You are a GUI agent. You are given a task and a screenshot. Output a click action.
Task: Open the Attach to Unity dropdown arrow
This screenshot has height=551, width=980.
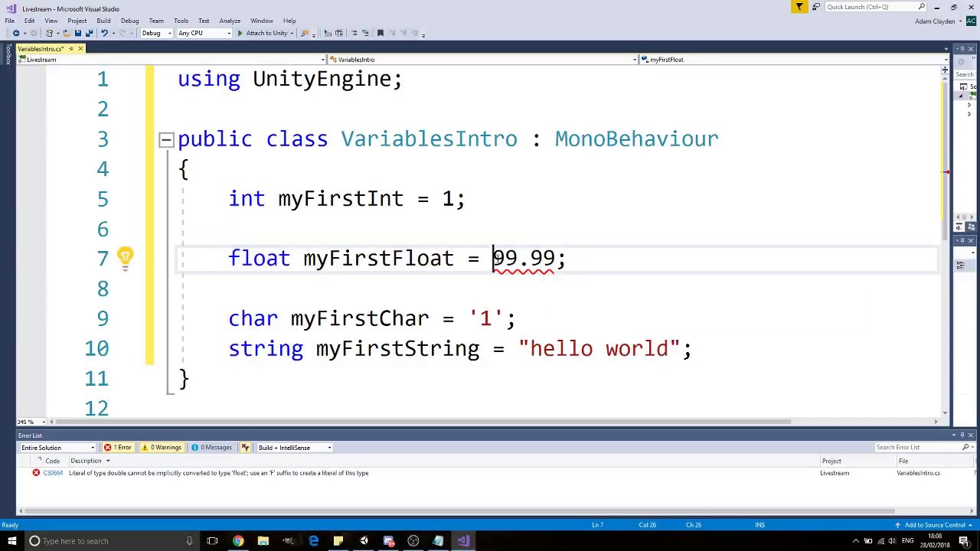[x=292, y=33]
